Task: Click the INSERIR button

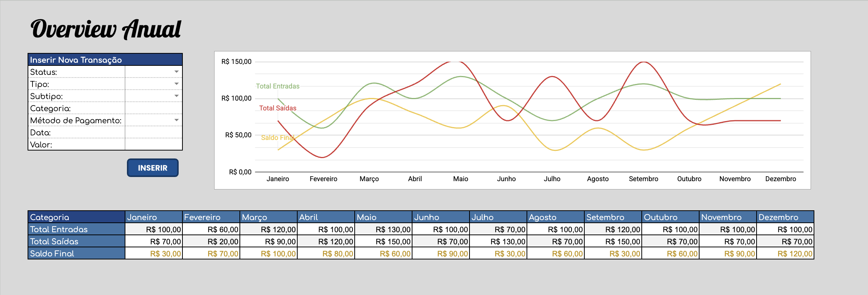Action: [x=153, y=168]
